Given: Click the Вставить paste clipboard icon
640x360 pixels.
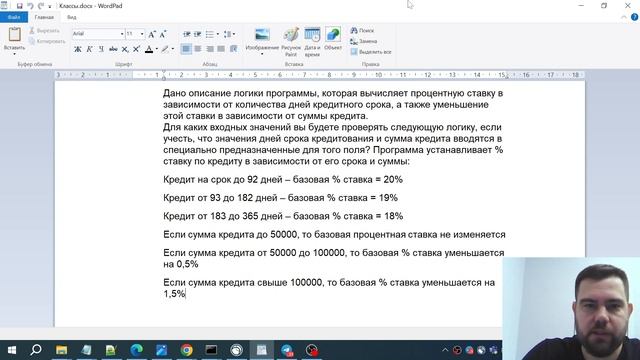Looking at the screenshot, I should [x=15, y=35].
